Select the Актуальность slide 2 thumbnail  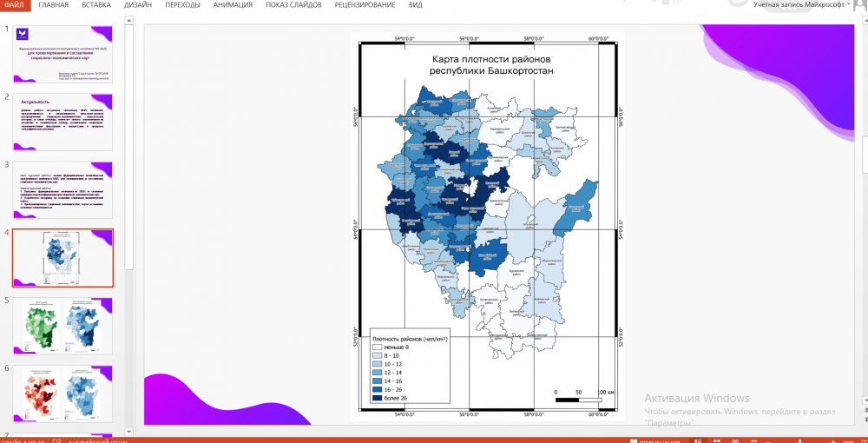coord(62,122)
